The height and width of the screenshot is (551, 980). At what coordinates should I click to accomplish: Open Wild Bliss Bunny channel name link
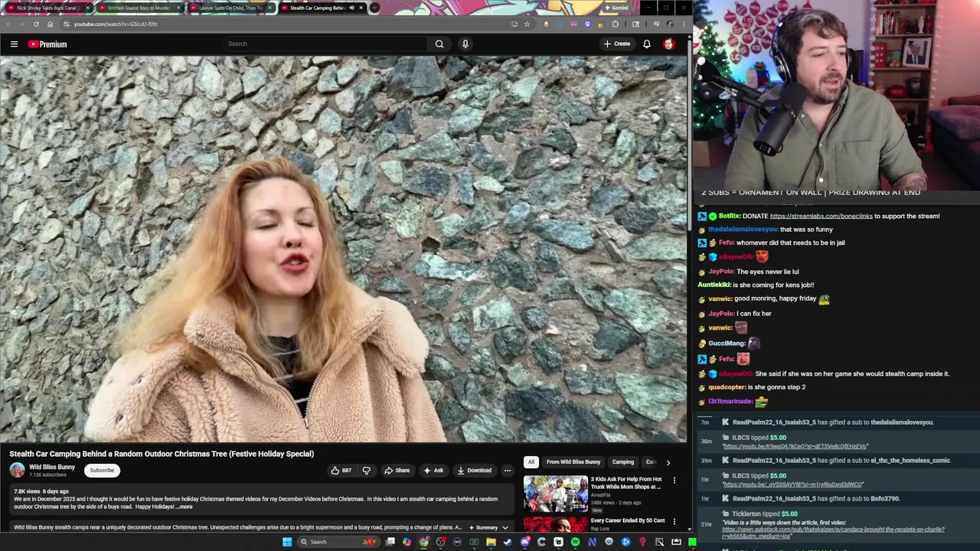pos(52,467)
